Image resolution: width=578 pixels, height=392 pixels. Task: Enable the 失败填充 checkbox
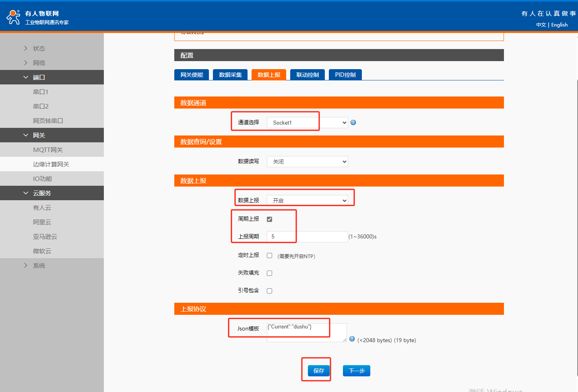pyautogui.click(x=269, y=273)
